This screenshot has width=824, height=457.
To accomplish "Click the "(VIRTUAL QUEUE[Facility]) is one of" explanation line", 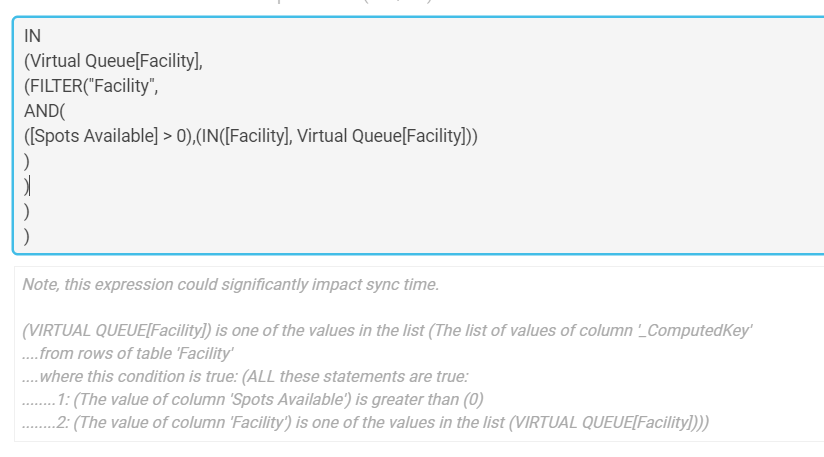I will 387,330.
